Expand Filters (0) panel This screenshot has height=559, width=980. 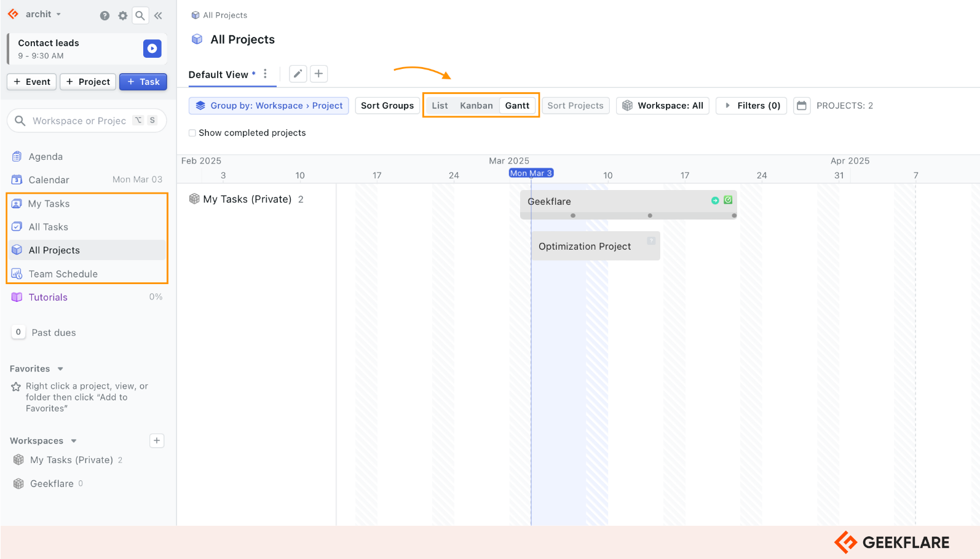pos(751,106)
